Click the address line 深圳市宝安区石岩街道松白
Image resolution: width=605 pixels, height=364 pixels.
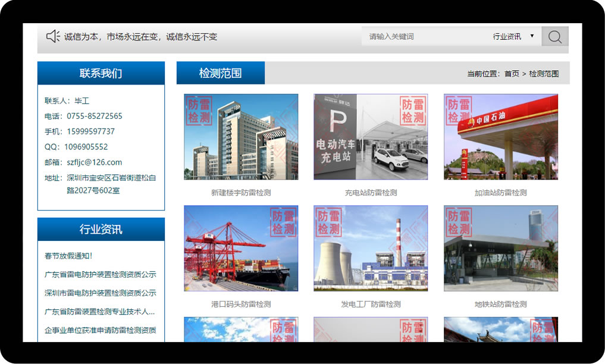click(111, 178)
